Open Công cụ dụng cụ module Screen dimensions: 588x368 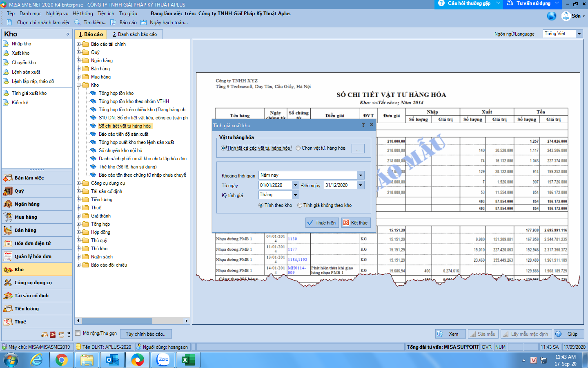[x=37, y=283]
